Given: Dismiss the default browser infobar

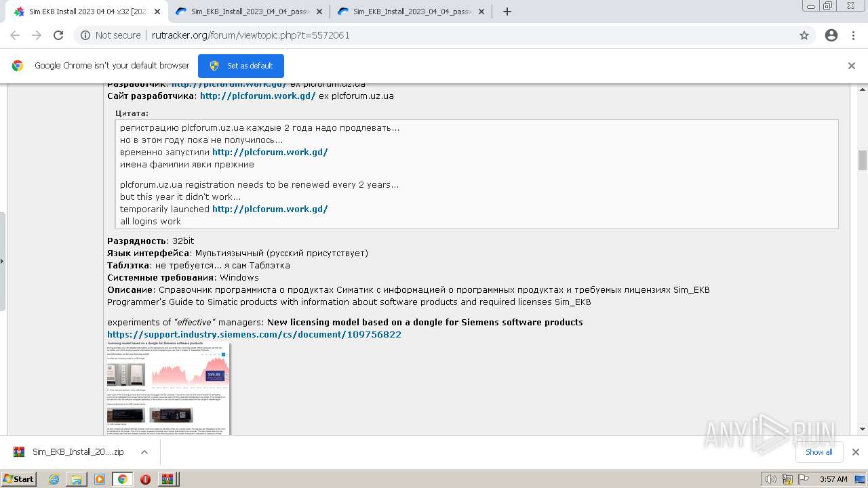Looking at the screenshot, I should click(x=852, y=66).
